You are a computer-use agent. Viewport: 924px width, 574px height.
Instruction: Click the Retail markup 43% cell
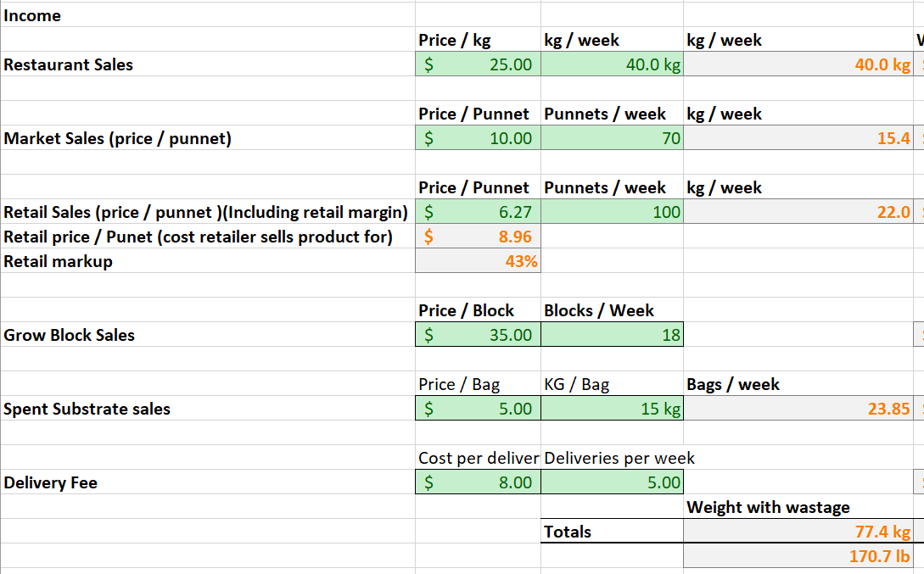[478, 261]
